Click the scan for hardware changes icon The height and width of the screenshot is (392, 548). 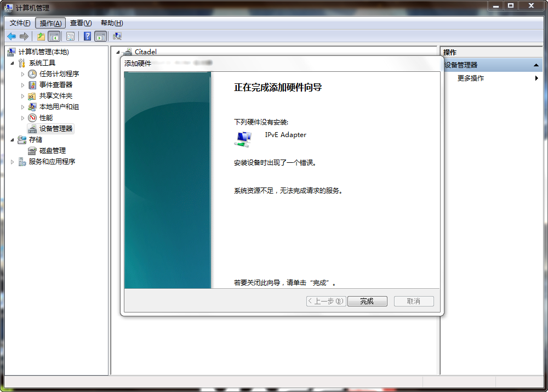pyautogui.click(x=117, y=36)
